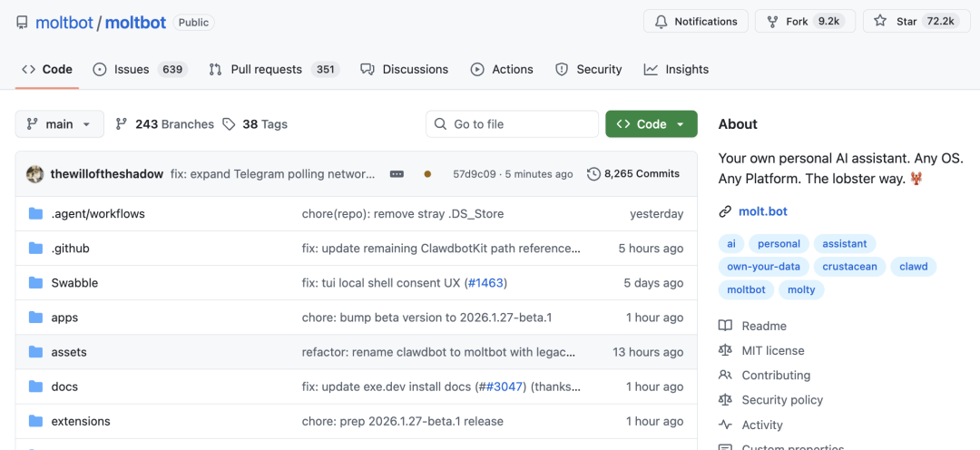
Task: Expand commit message ellipsis button
Action: point(397,173)
